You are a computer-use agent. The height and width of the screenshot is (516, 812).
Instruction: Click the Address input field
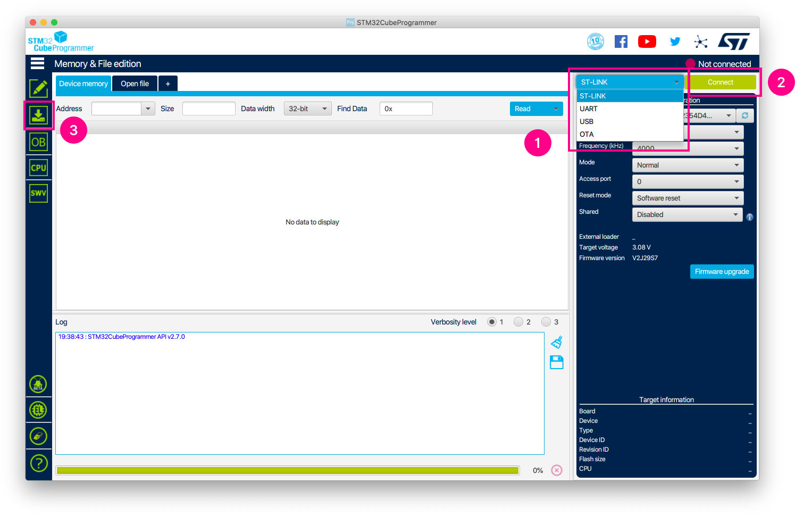point(116,109)
